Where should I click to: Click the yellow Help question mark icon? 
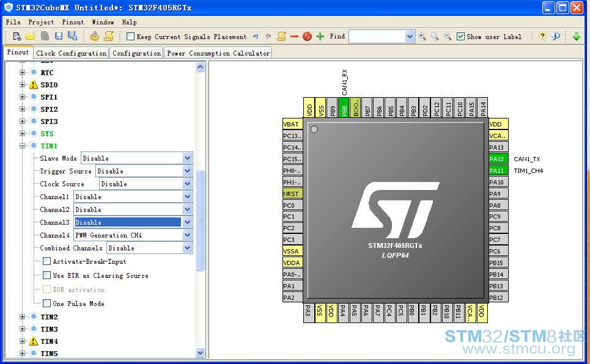542,37
